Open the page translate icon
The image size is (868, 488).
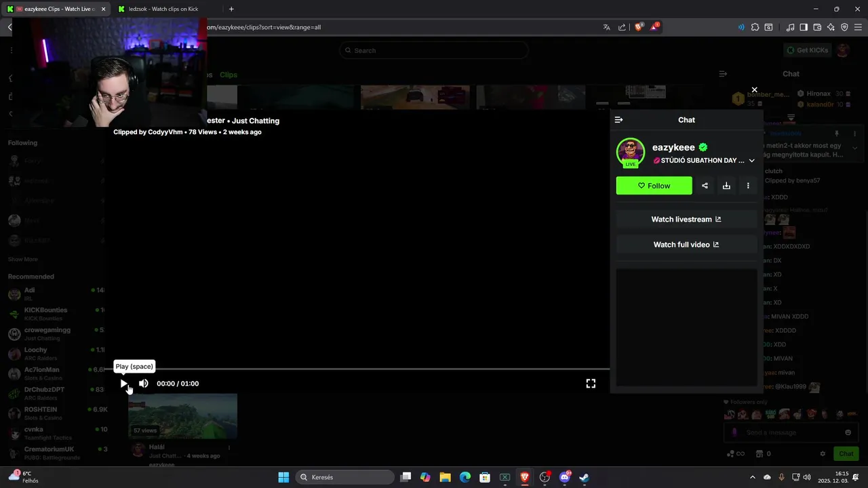click(606, 27)
